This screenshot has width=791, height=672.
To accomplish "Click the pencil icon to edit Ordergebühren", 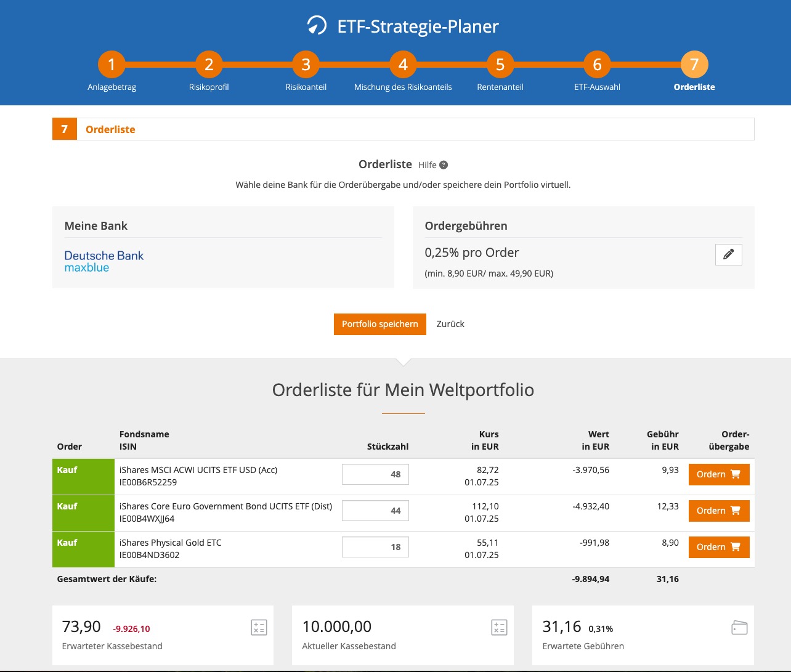I will pyautogui.click(x=728, y=254).
